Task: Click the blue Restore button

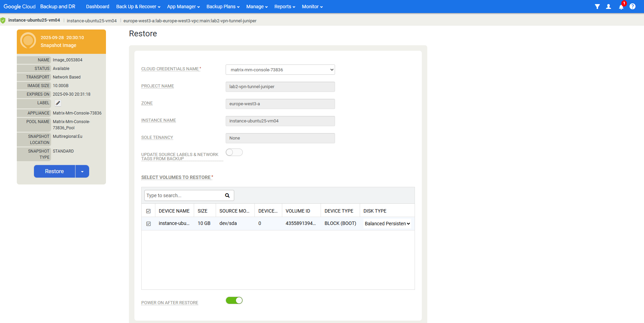Action: [x=55, y=171]
